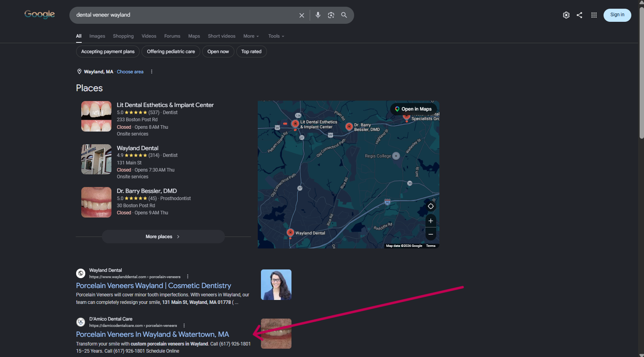
Task: Zoom in on the map
Action: click(x=431, y=221)
